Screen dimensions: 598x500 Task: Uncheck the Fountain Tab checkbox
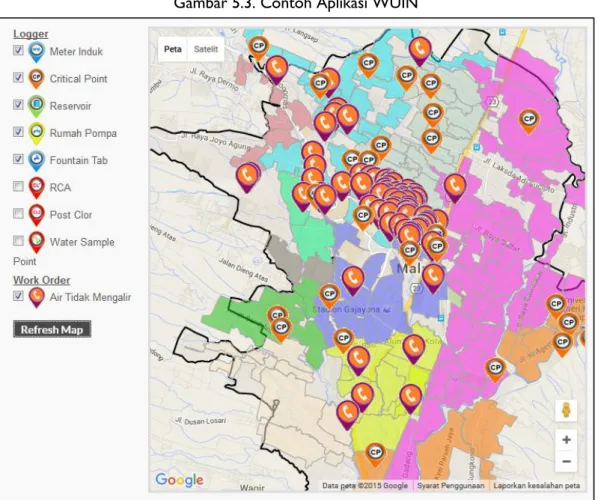[18, 159]
